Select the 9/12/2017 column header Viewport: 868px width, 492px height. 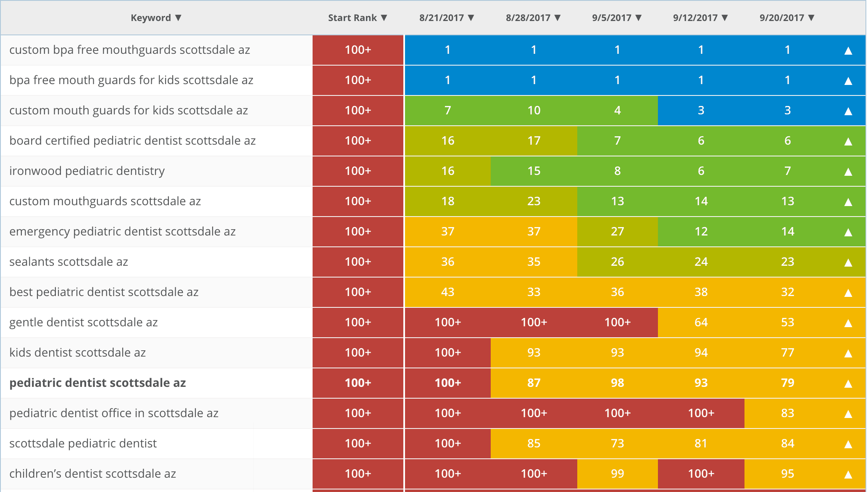tap(699, 18)
